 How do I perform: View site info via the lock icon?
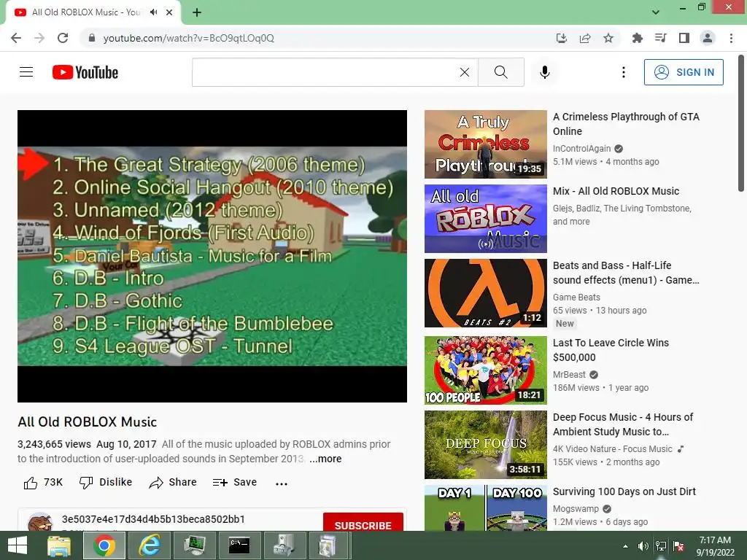[x=92, y=38]
